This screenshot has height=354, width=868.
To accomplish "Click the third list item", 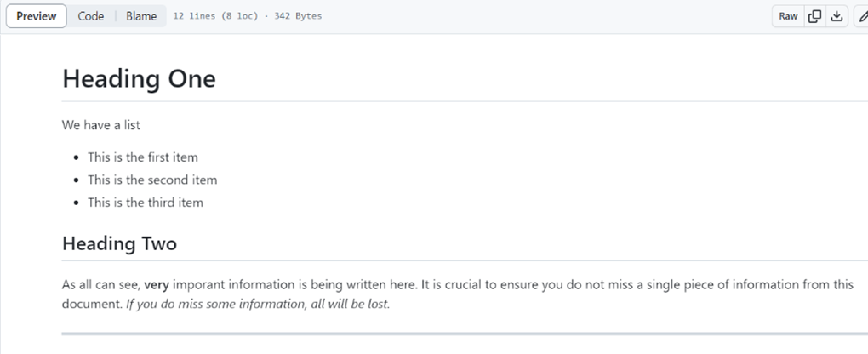I will [x=146, y=203].
